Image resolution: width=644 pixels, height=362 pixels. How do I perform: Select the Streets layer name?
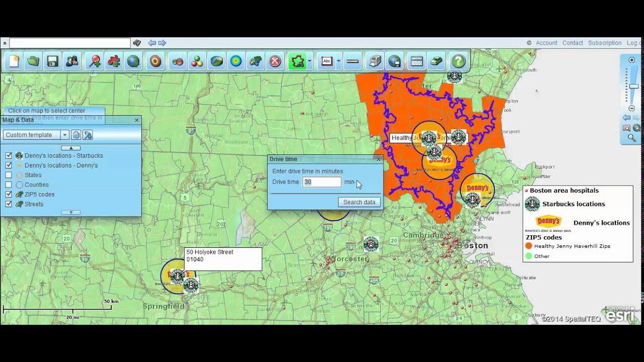coord(34,204)
